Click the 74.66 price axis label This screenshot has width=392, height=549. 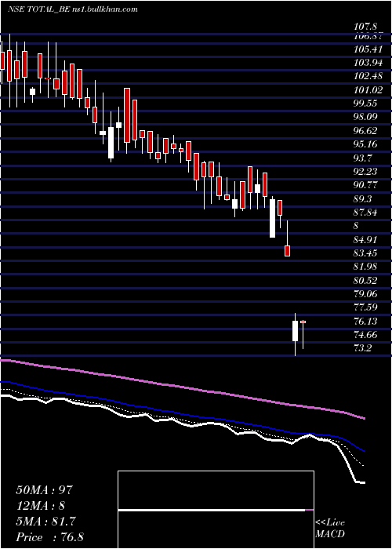click(365, 335)
